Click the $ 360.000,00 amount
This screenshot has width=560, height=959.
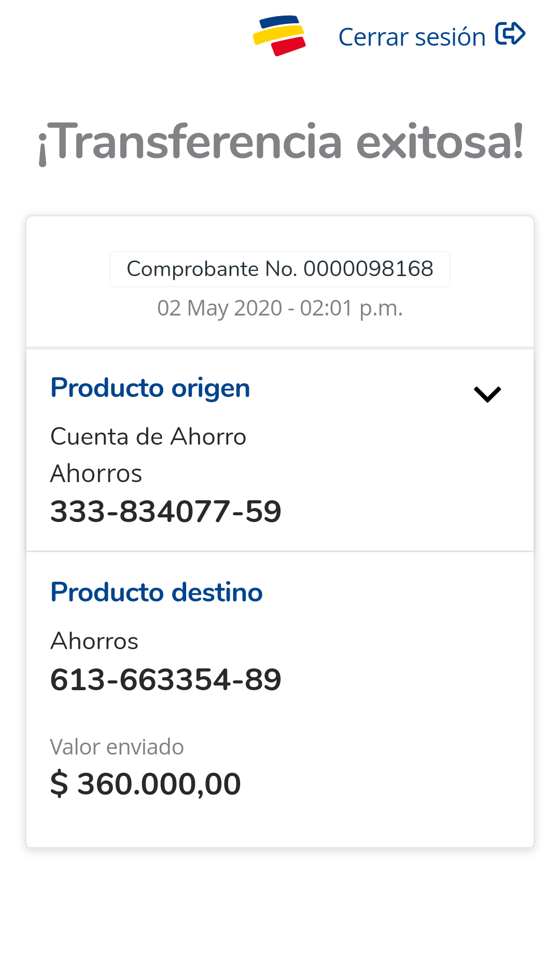click(x=146, y=784)
